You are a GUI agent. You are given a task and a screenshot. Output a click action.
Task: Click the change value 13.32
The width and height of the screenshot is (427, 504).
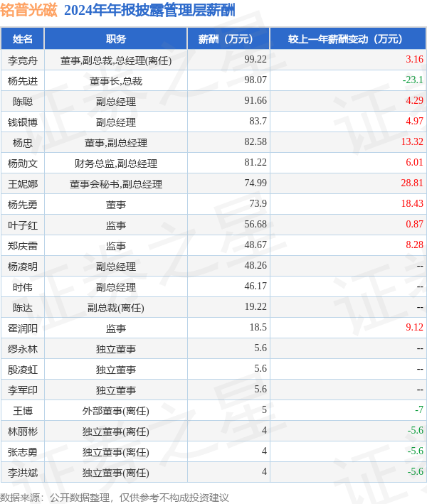pos(412,141)
